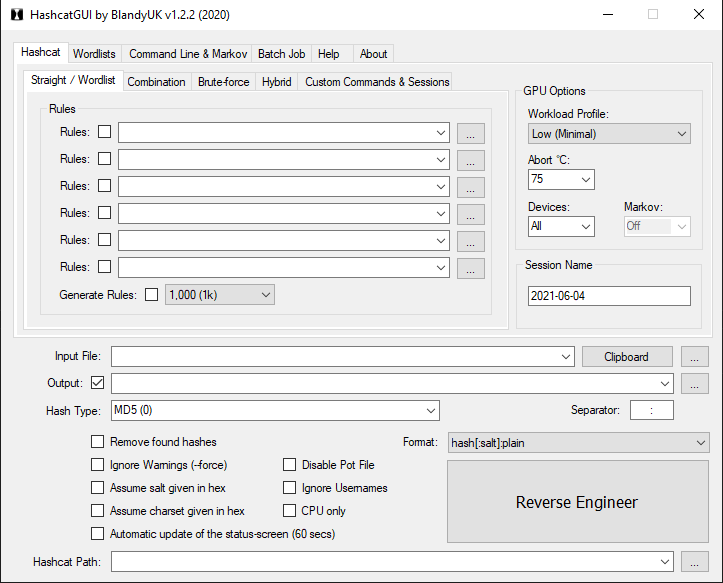
Task: Open the Command Line & Markov tab
Action: click(x=188, y=54)
